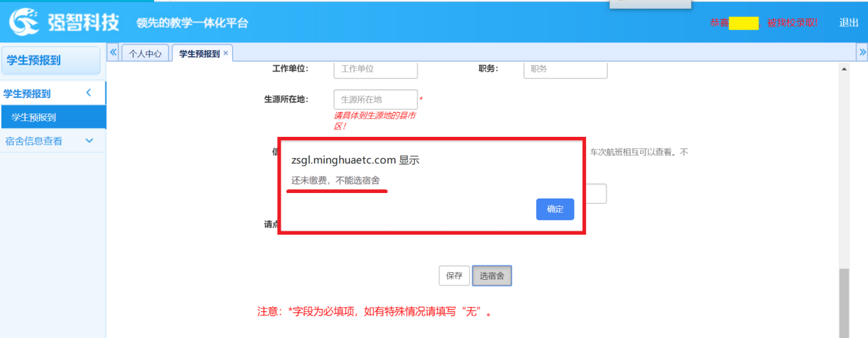868x338 pixels.
Task: Click the scrollbar up arrow
Action: pos(843,69)
